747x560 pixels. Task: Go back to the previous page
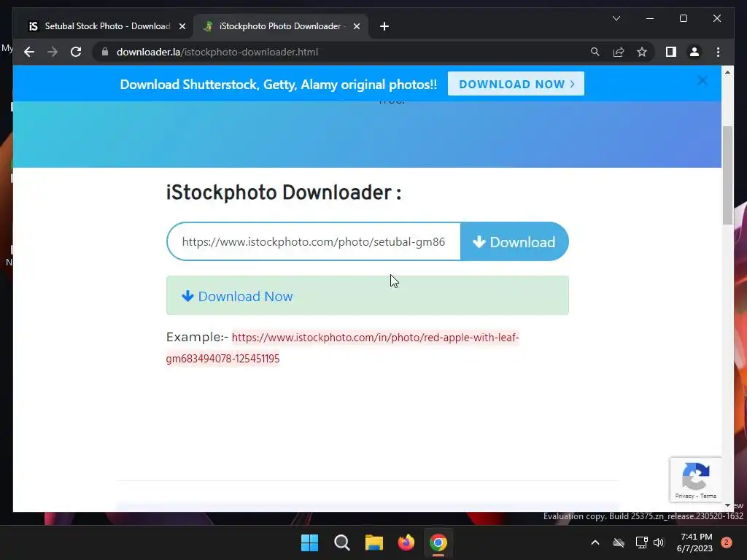(29, 52)
